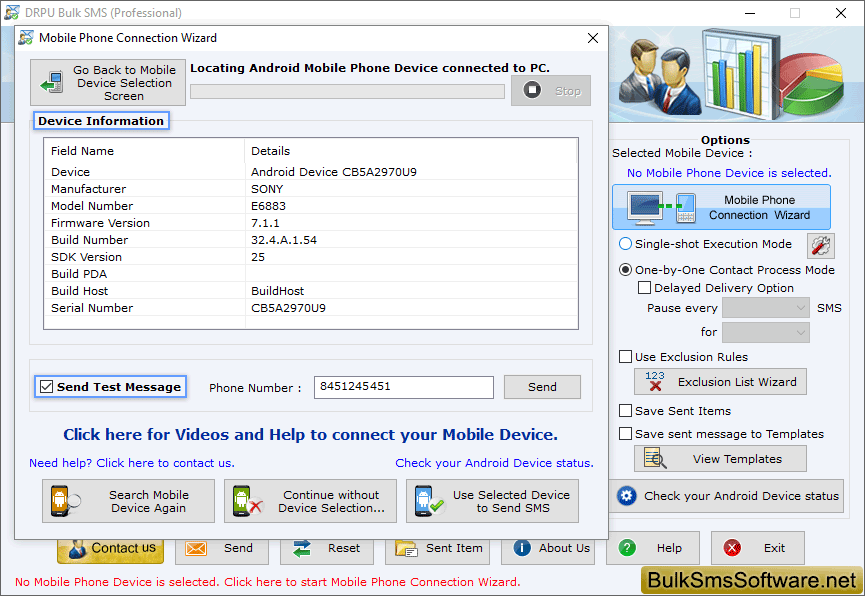Click red status bar connection wizard message
Screen dimensions: 865x596
click(268, 582)
